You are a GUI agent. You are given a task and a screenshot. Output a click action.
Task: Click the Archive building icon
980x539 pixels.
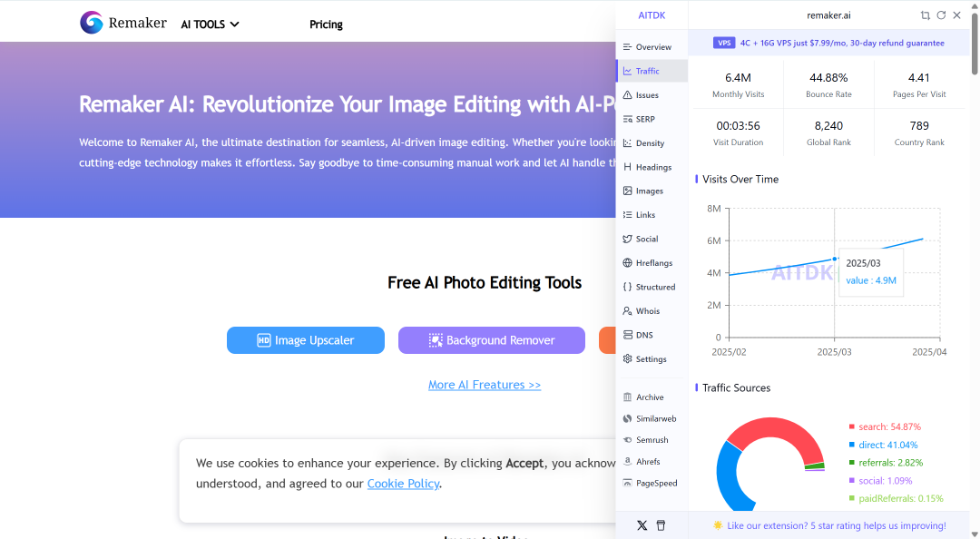pos(628,397)
